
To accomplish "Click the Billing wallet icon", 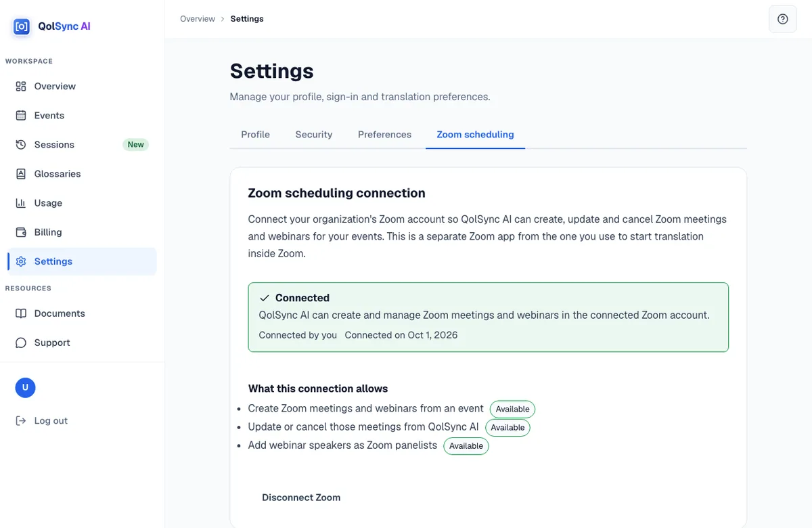I will pos(21,232).
